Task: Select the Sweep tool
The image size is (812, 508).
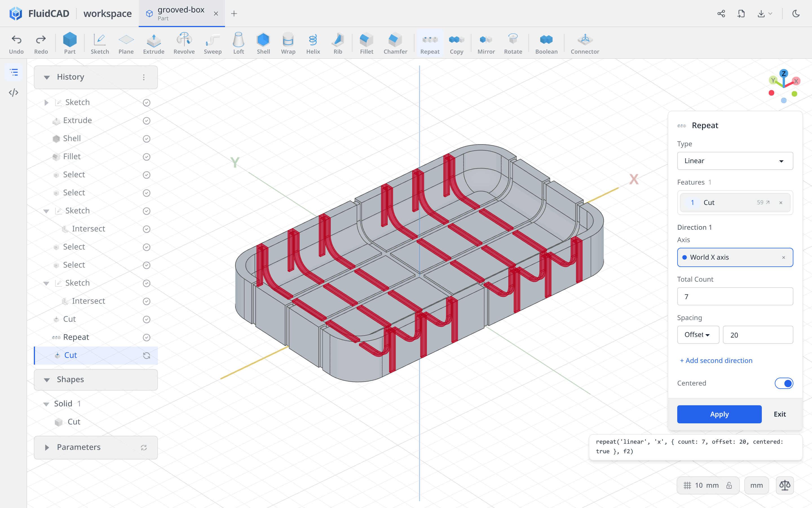Action: coord(212,43)
